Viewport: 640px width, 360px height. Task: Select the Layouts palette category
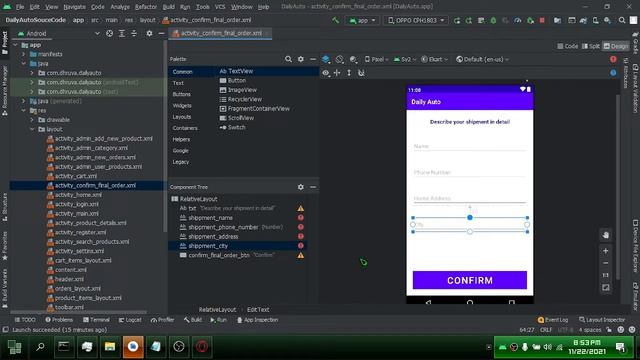[182, 117]
